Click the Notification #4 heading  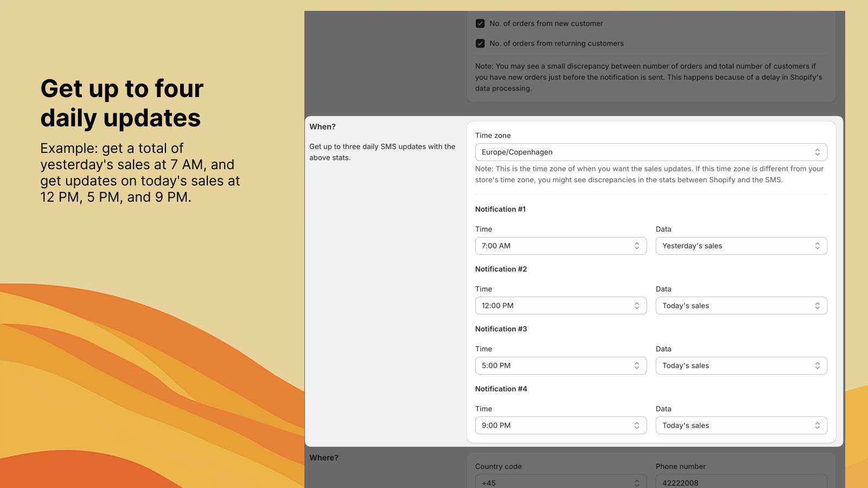501,389
